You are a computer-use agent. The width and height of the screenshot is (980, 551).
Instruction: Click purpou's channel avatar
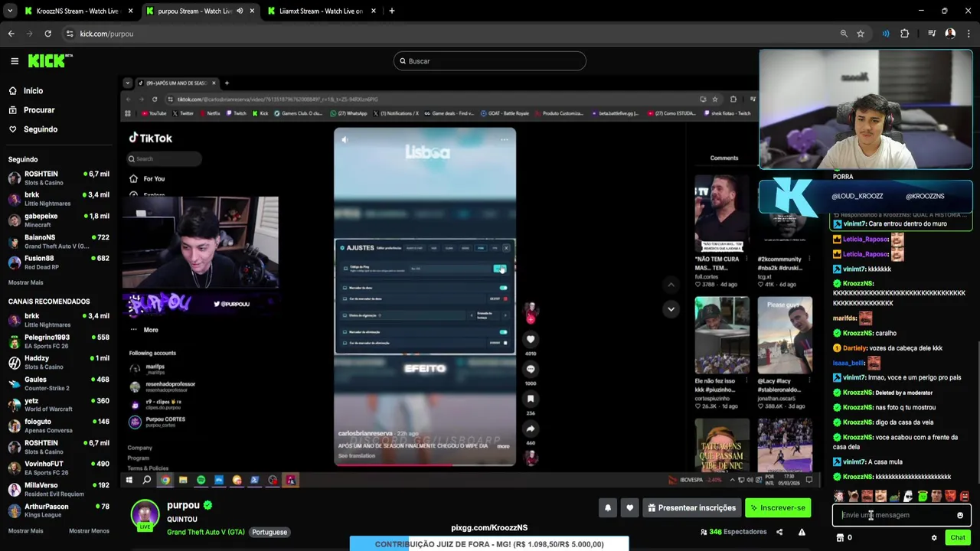[145, 515]
